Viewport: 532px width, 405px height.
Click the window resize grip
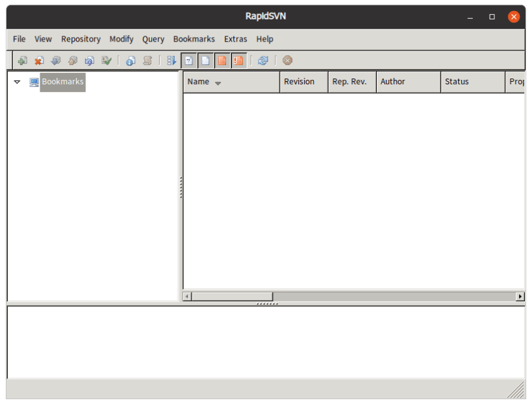coord(516,389)
